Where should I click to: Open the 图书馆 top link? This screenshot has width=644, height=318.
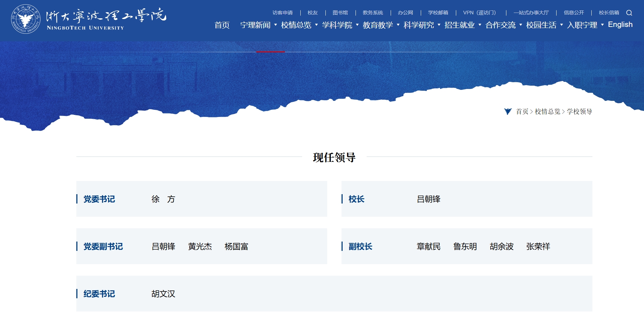(x=340, y=13)
